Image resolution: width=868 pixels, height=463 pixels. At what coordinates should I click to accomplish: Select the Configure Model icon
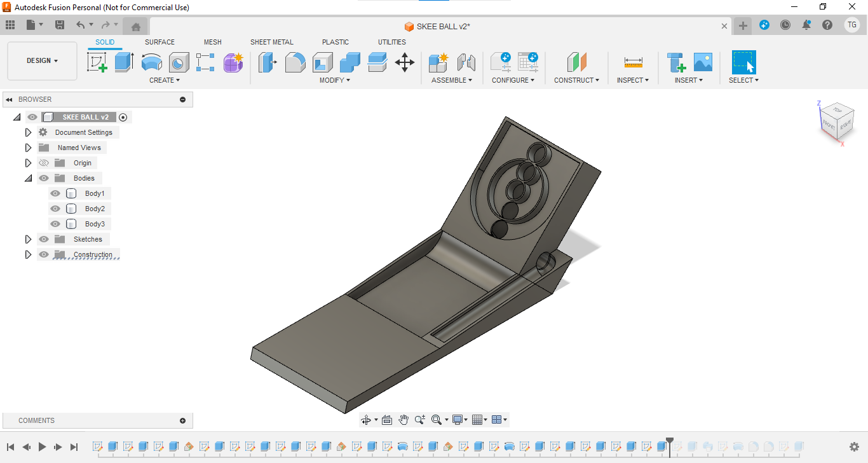[500, 62]
